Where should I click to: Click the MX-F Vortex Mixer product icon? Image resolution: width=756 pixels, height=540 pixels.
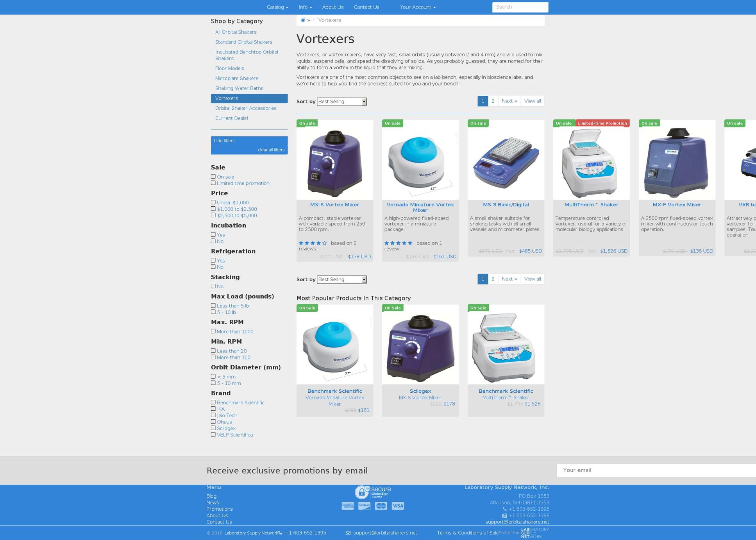coord(677,161)
